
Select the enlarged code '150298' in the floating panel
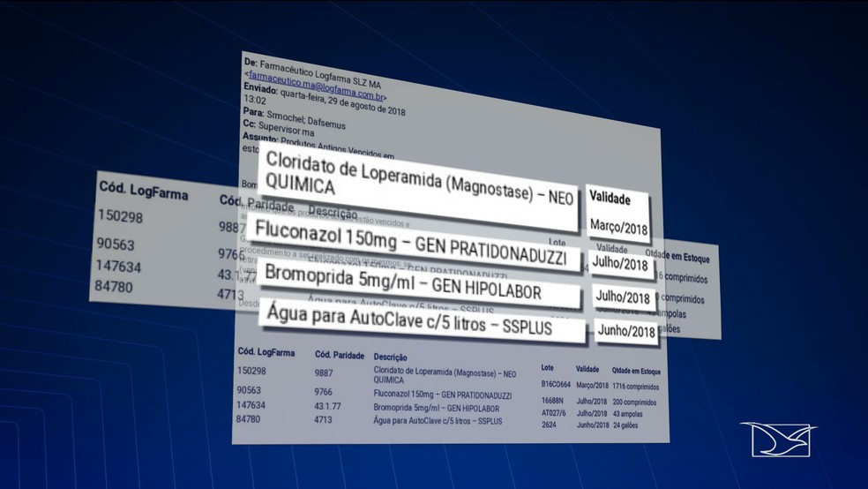[120, 216]
